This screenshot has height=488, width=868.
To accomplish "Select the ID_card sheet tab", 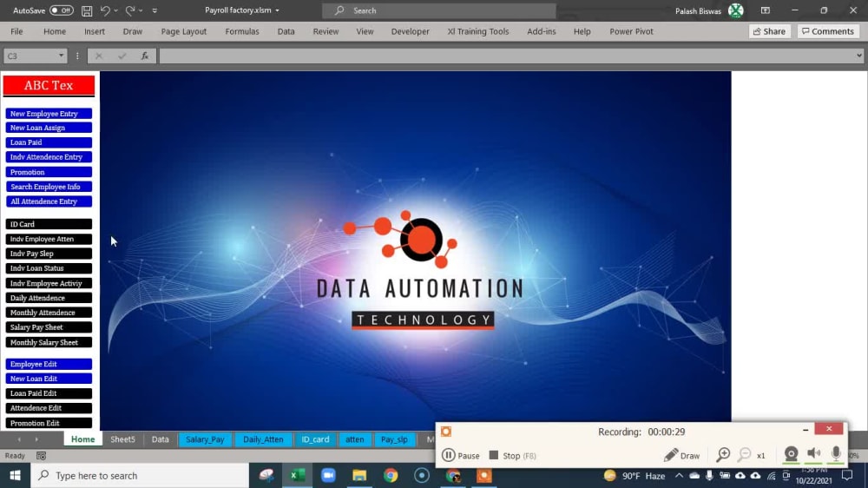I will point(315,439).
